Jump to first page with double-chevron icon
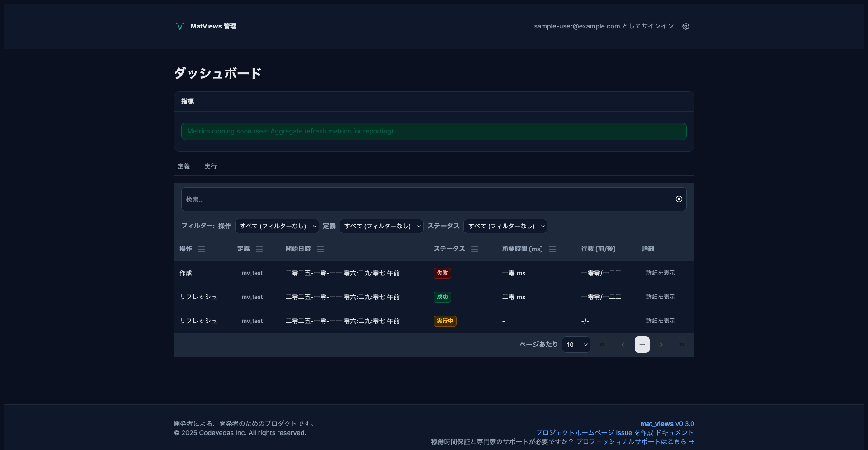Image resolution: width=868 pixels, height=450 pixels. [602, 344]
